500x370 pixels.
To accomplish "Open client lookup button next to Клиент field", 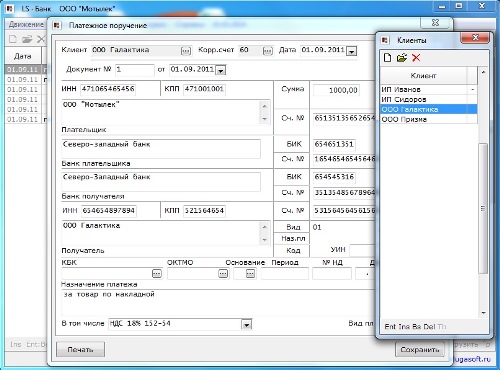I will (186, 51).
